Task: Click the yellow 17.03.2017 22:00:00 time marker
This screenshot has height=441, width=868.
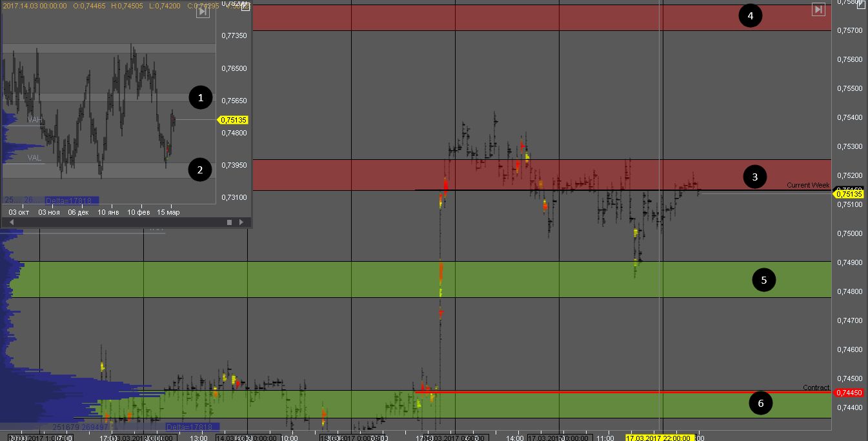Action: (x=659, y=438)
